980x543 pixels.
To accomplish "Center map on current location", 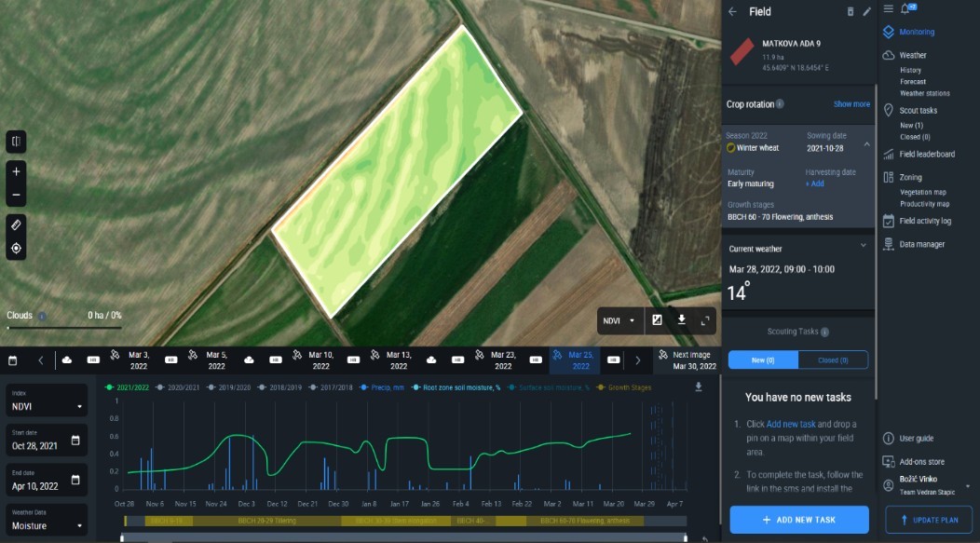I will click(16, 249).
